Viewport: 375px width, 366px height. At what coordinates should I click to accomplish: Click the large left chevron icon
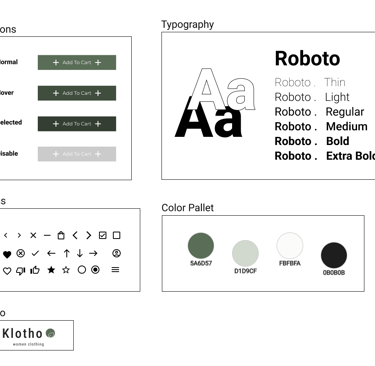click(x=75, y=235)
